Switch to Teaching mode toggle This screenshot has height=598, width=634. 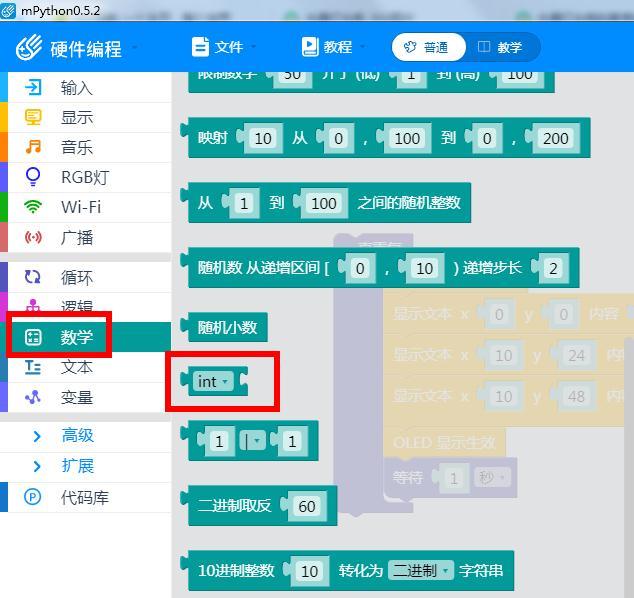(501, 47)
